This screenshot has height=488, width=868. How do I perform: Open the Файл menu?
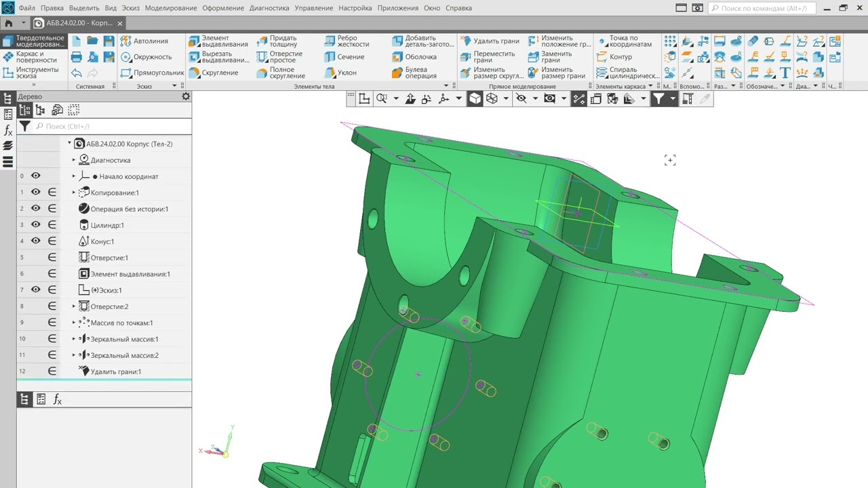pyautogui.click(x=27, y=8)
